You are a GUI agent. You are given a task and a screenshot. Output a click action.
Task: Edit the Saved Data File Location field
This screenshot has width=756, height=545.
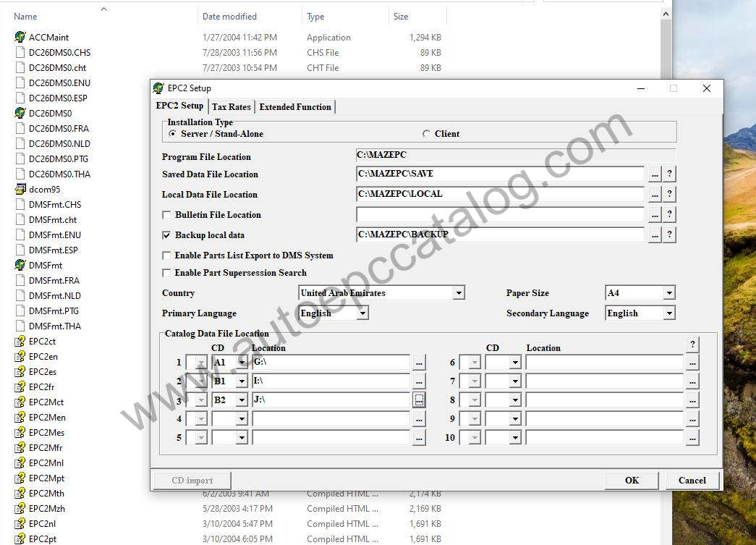coord(500,174)
